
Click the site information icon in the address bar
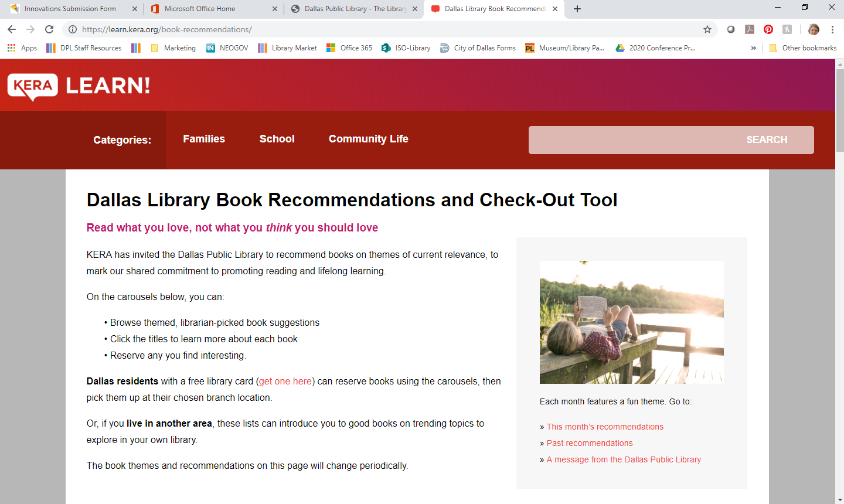tap(73, 29)
